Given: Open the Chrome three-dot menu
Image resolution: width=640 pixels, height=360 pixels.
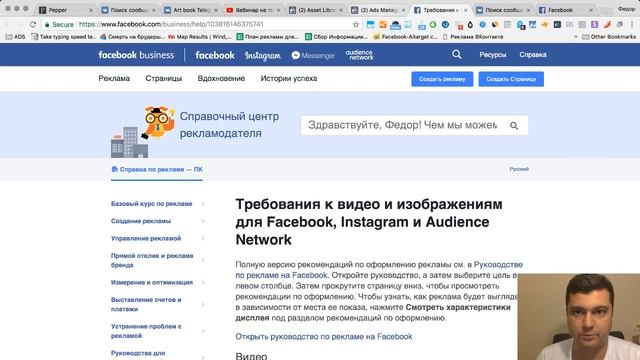Looking at the screenshot, I should pos(632,24).
